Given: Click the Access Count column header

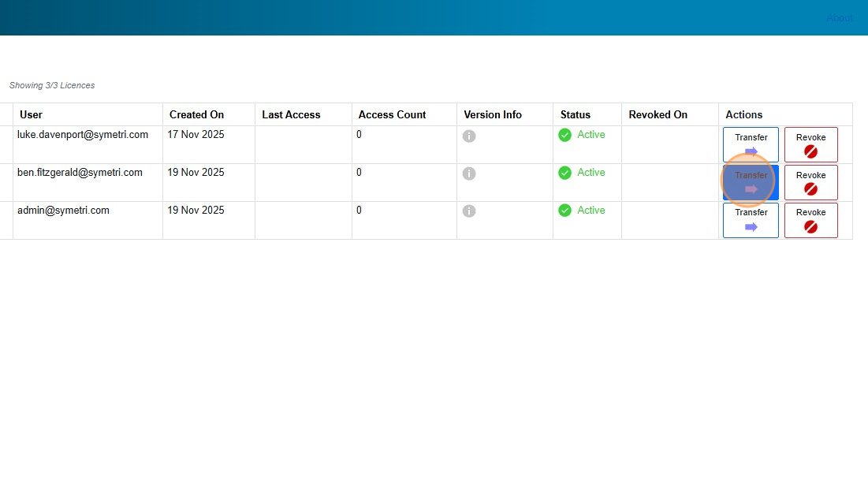Looking at the screenshot, I should click(x=392, y=114).
